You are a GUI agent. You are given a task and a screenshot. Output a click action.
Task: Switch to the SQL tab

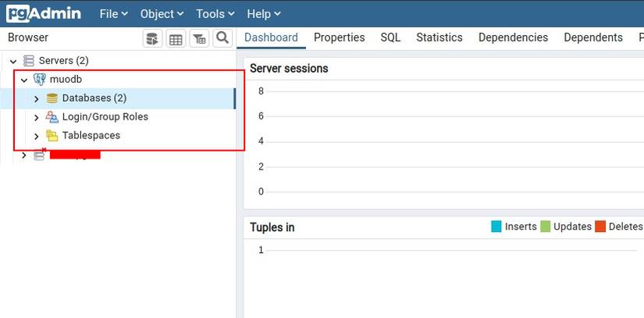click(x=390, y=38)
